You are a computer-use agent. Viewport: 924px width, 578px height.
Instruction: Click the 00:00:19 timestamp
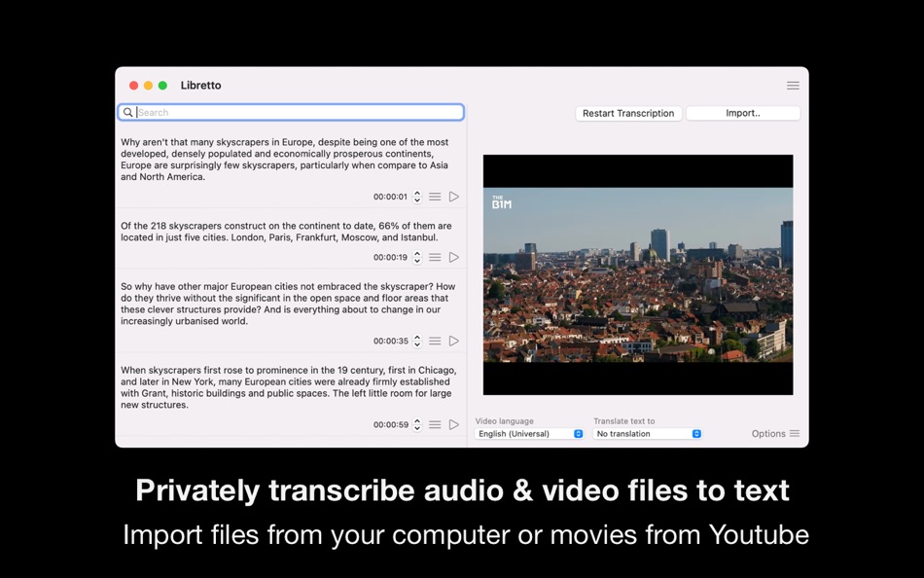click(x=390, y=258)
